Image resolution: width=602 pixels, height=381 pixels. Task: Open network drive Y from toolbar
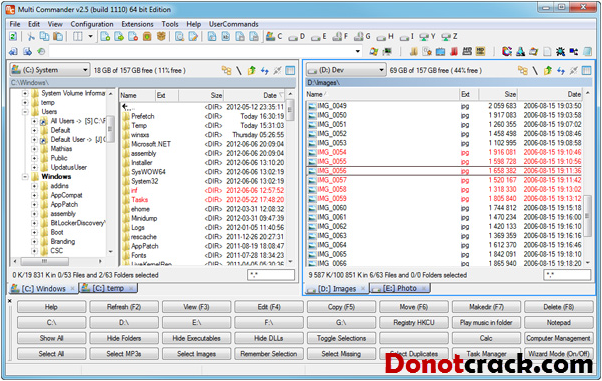(428, 36)
